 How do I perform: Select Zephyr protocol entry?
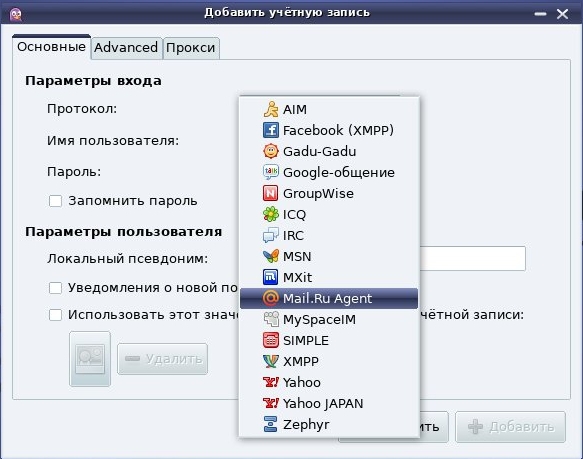click(329, 424)
